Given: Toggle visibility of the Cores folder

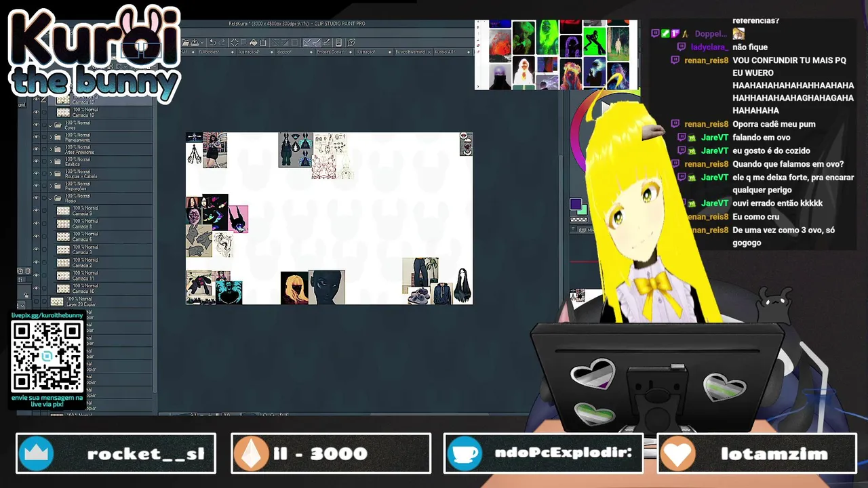Looking at the screenshot, I should pos(36,125).
